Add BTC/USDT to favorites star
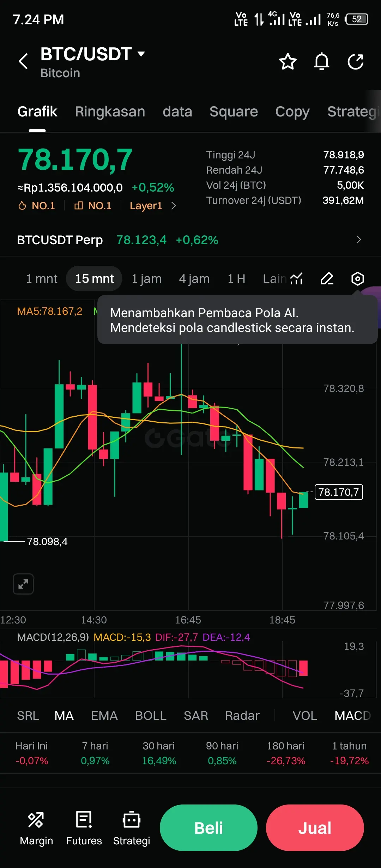 pos(288,62)
